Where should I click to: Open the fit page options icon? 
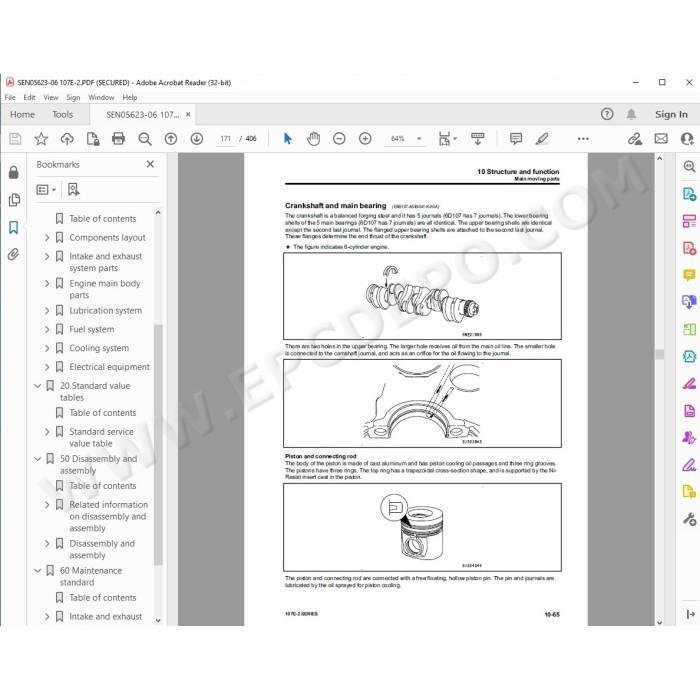447,139
